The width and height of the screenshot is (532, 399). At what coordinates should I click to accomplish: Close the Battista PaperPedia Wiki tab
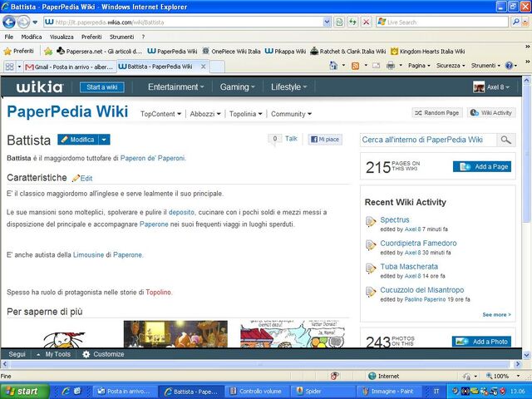(x=203, y=66)
